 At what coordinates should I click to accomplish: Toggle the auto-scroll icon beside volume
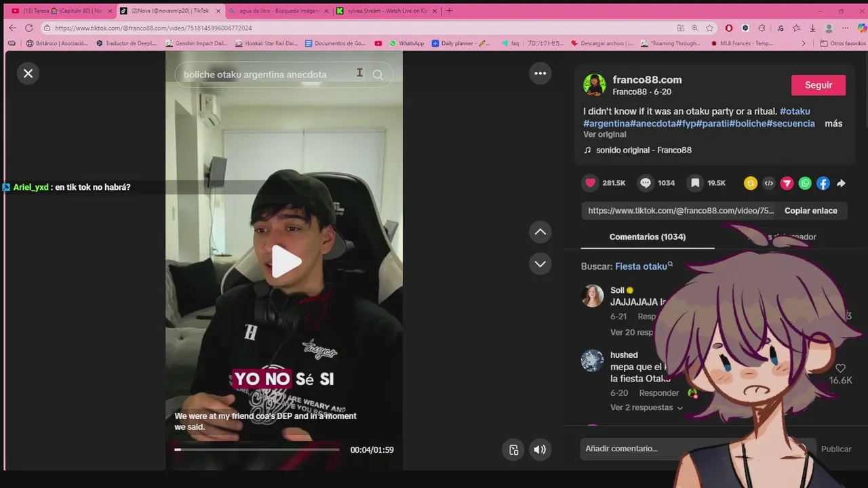coord(513,449)
